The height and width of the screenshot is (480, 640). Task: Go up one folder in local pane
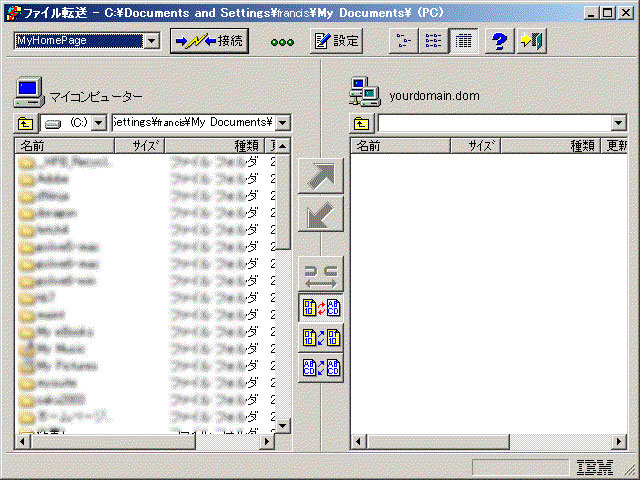[25, 123]
